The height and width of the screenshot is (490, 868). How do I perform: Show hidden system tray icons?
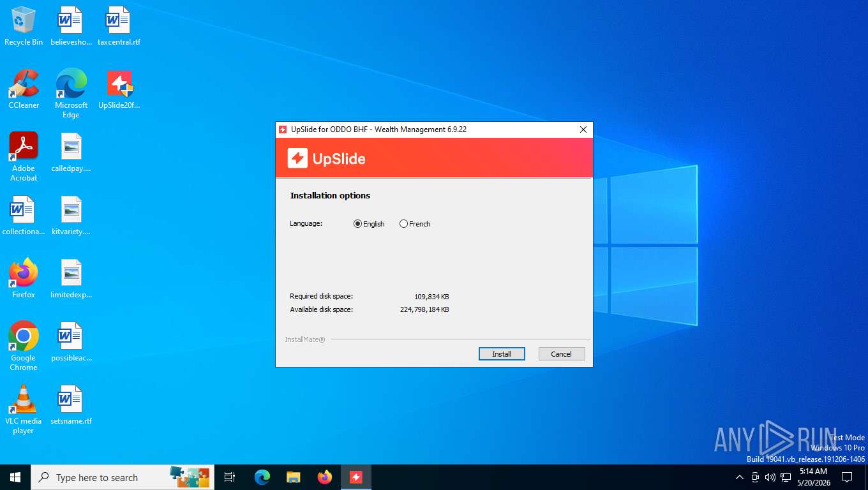click(740, 477)
